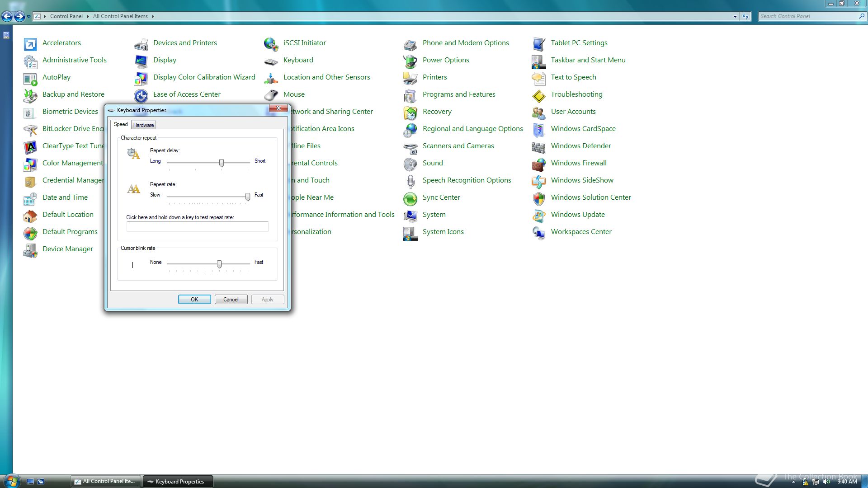Screen dimensions: 868x488
Task: Click the Mouse icon
Action: point(271,95)
